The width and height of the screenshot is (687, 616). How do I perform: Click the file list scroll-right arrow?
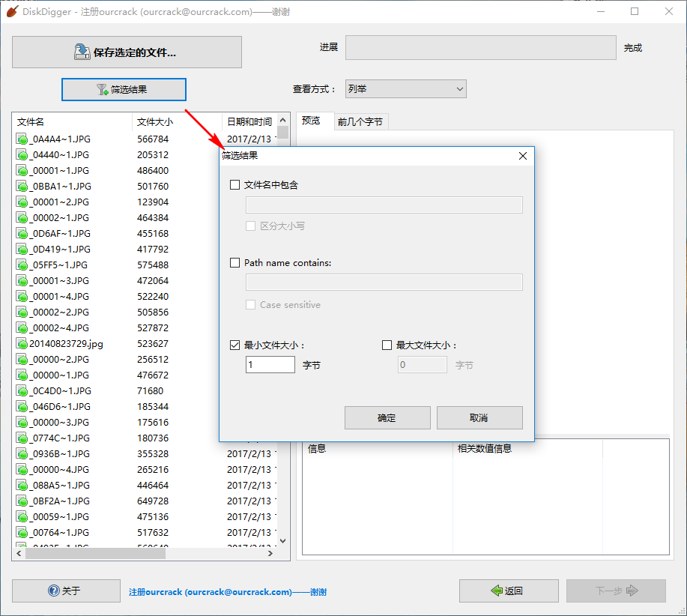pyautogui.click(x=270, y=553)
